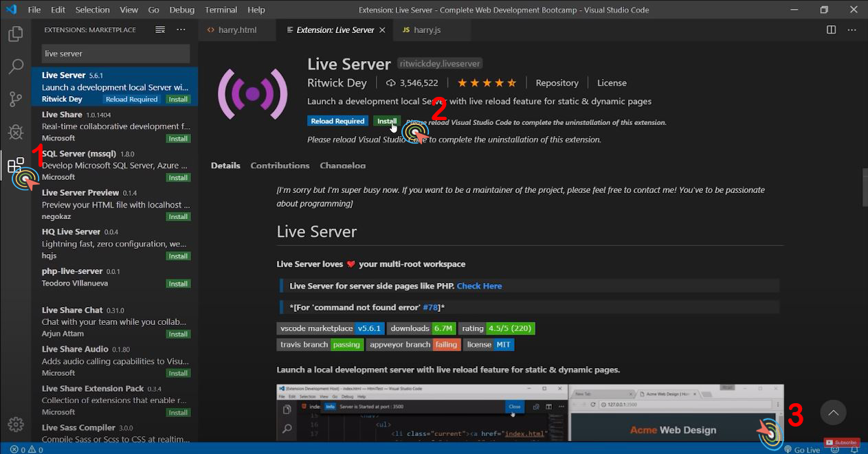
Task: Click the downloads 6.7M badge
Action: click(x=421, y=328)
